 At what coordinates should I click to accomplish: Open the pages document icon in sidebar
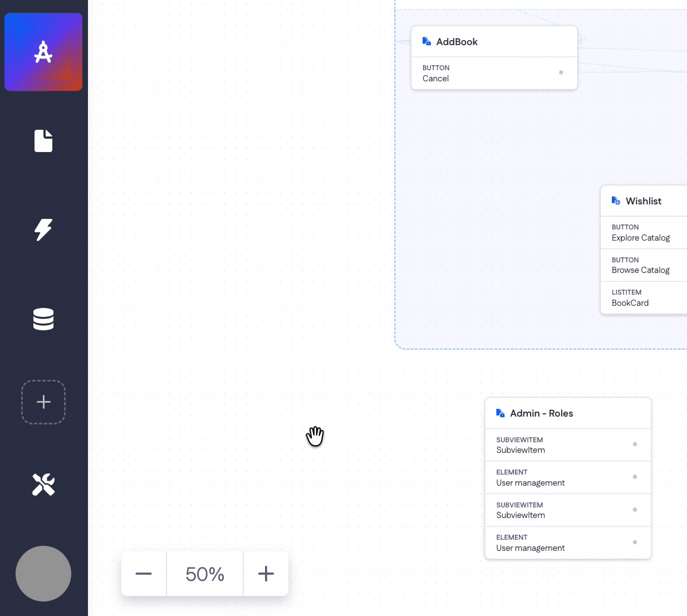pos(43,141)
